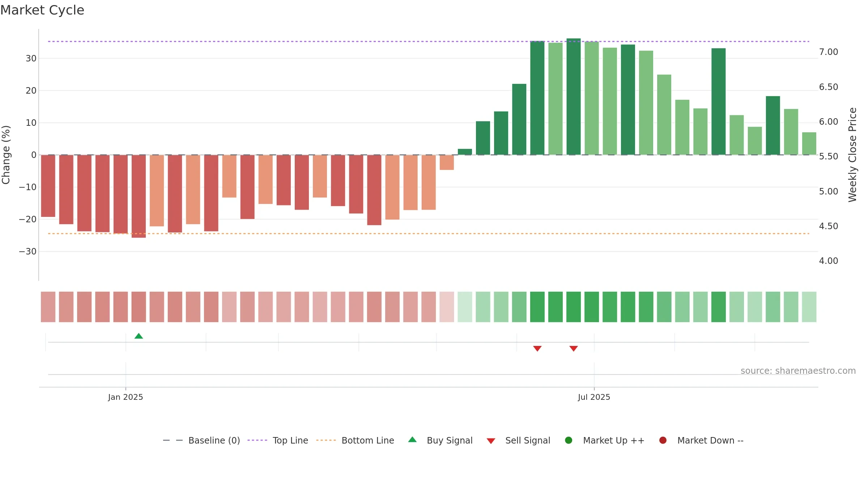
Task: Click the Change (%) axis title
Action: [x=6, y=155]
